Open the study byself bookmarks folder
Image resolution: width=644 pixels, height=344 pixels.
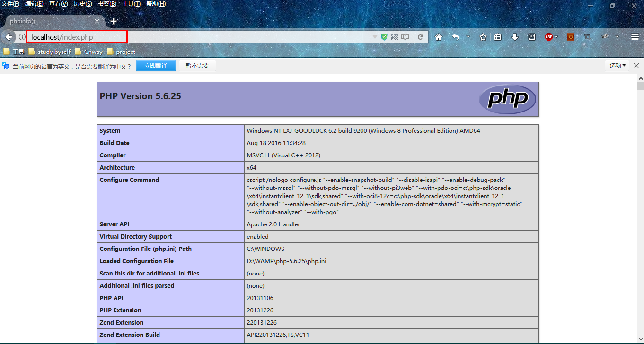[54, 52]
